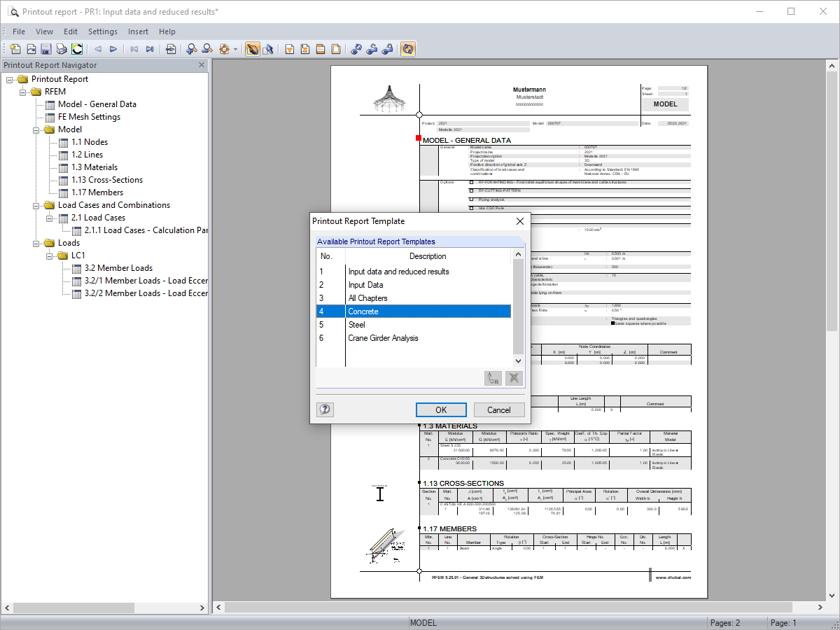Collapse the 2.1 Load Cases tree node
This screenshot has height=630, width=840.
click(50, 218)
